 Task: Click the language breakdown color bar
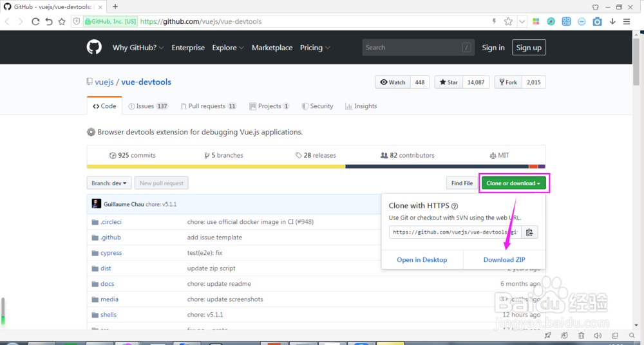pyautogui.click(x=316, y=166)
